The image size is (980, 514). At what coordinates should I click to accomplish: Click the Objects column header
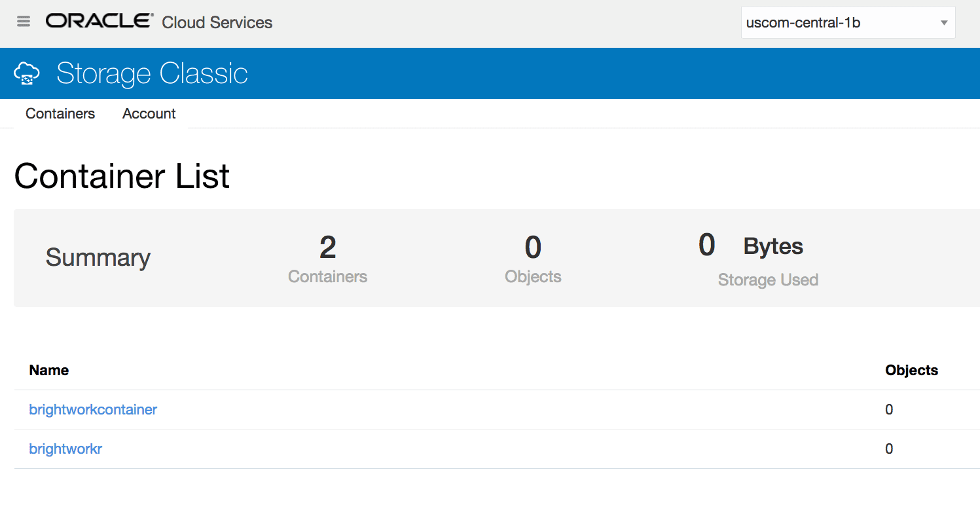[911, 371]
